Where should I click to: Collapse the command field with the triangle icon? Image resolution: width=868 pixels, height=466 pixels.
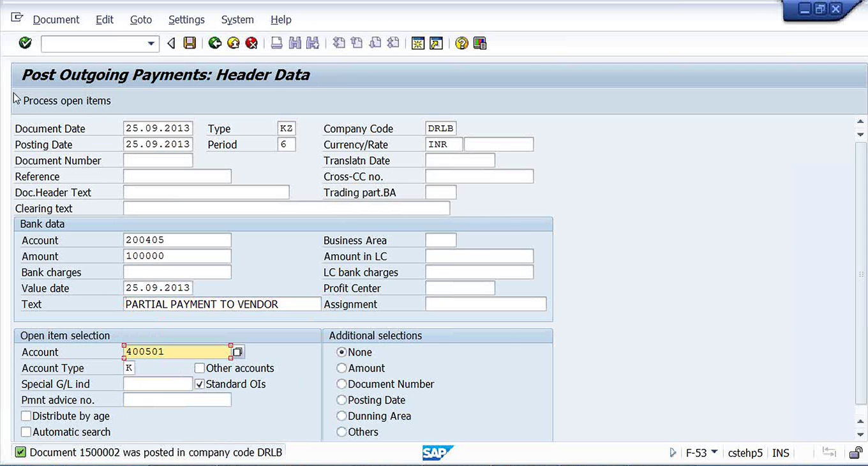click(x=170, y=43)
